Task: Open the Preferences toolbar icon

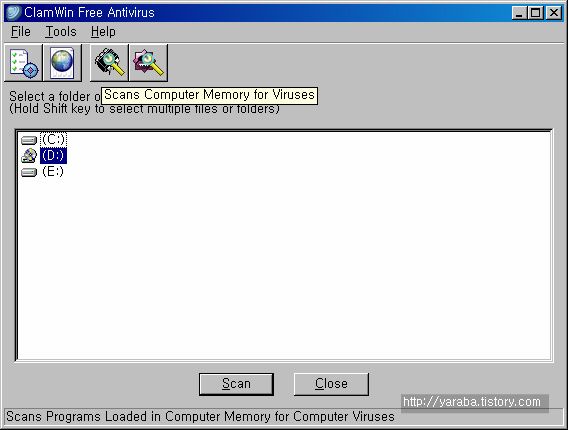Action: [24, 63]
